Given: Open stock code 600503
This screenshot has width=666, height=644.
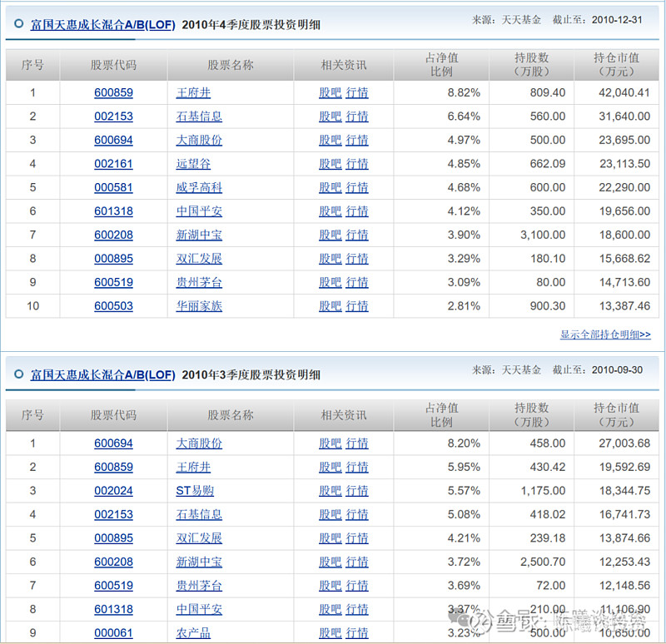Looking at the screenshot, I should click(x=113, y=306).
